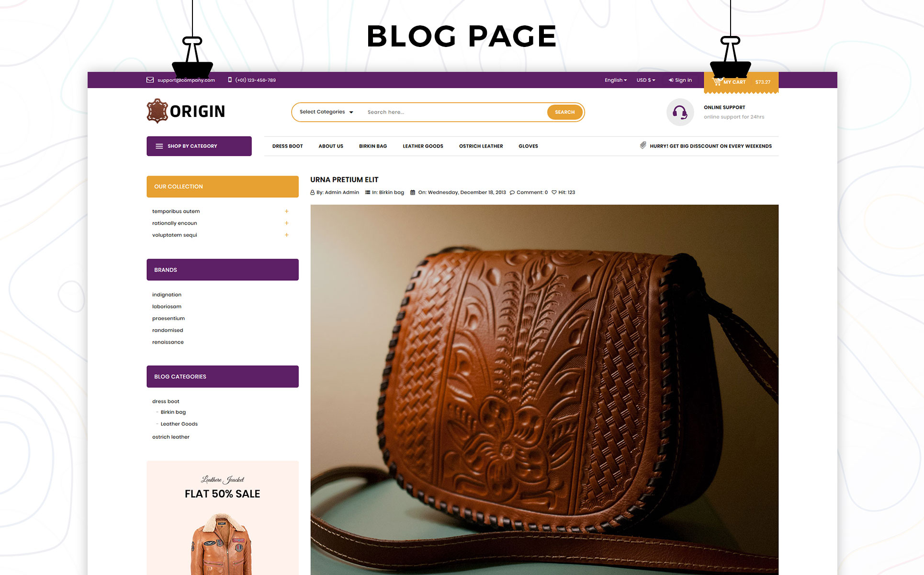Click the orange Search button
The image size is (924, 575).
point(565,112)
